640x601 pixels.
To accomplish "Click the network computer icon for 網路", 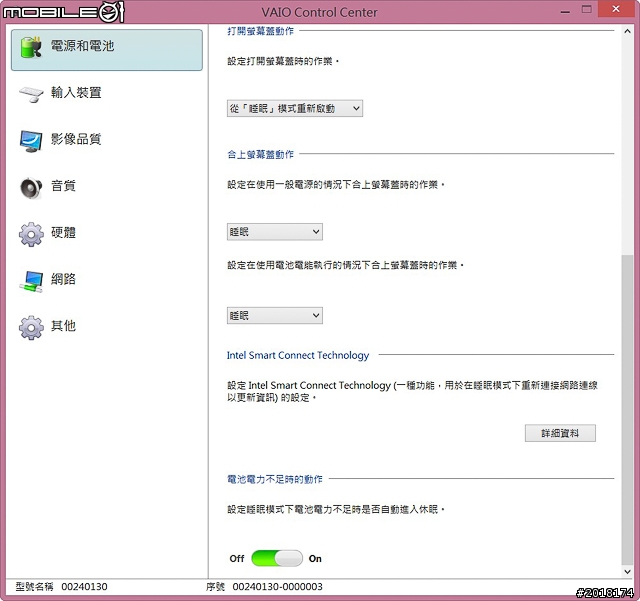I will pyautogui.click(x=31, y=281).
